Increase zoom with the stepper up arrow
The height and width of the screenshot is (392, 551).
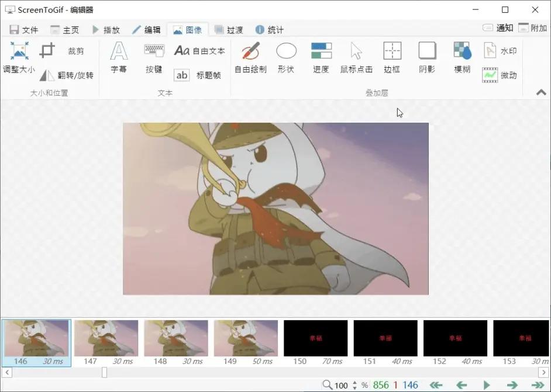[354, 383]
